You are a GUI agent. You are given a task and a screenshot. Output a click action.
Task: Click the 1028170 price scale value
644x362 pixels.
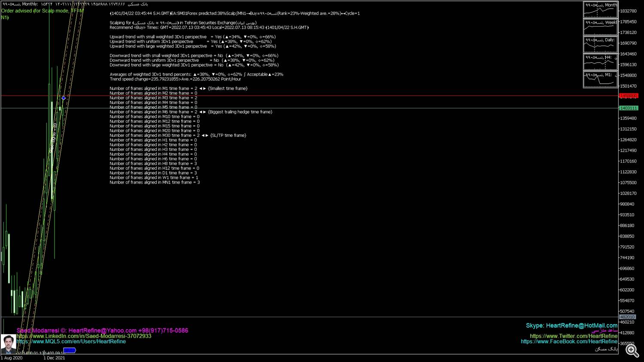pyautogui.click(x=628, y=193)
